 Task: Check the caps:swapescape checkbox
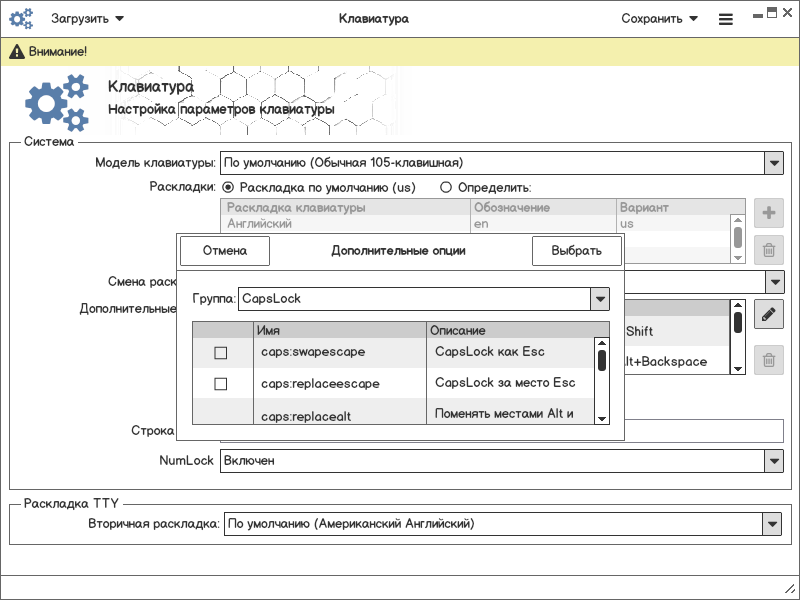click(221, 353)
